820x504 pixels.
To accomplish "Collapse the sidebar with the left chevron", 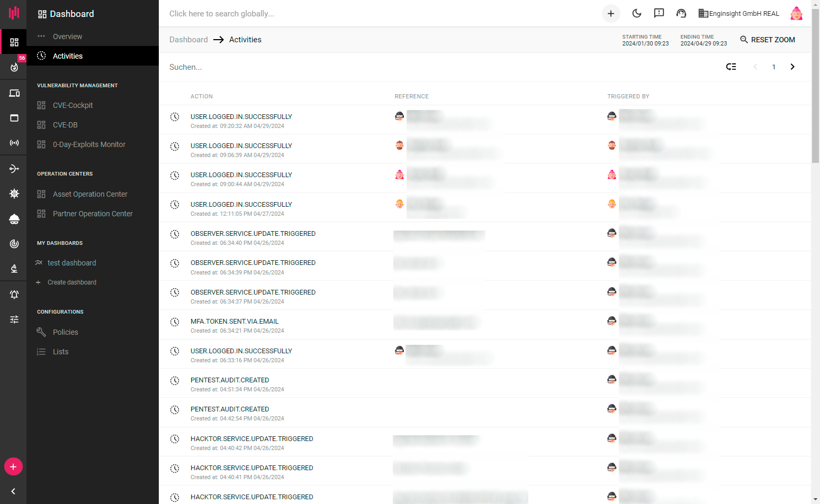I will pyautogui.click(x=13, y=491).
